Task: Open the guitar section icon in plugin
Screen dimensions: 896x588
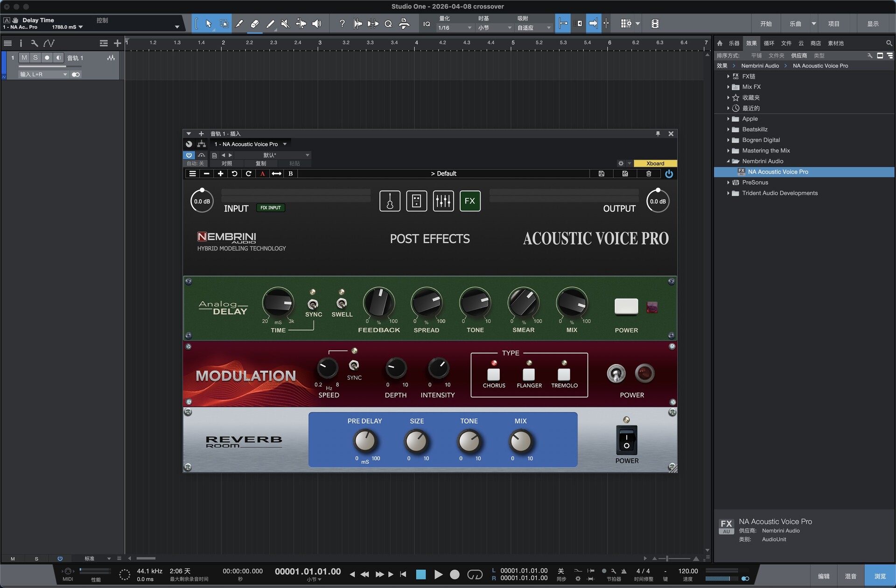Action: (390, 201)
